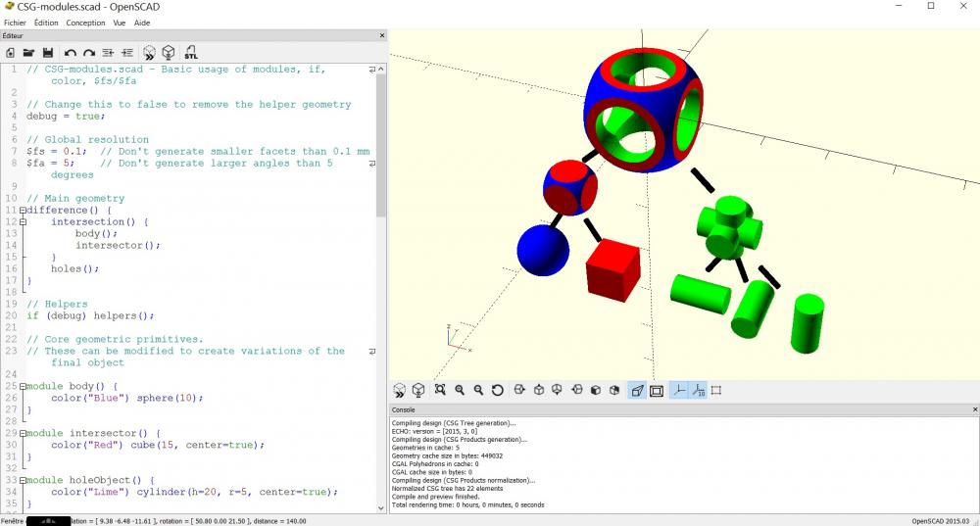
Task: Toggle Show Edges in the viewport
Action: tap(716, 391)
